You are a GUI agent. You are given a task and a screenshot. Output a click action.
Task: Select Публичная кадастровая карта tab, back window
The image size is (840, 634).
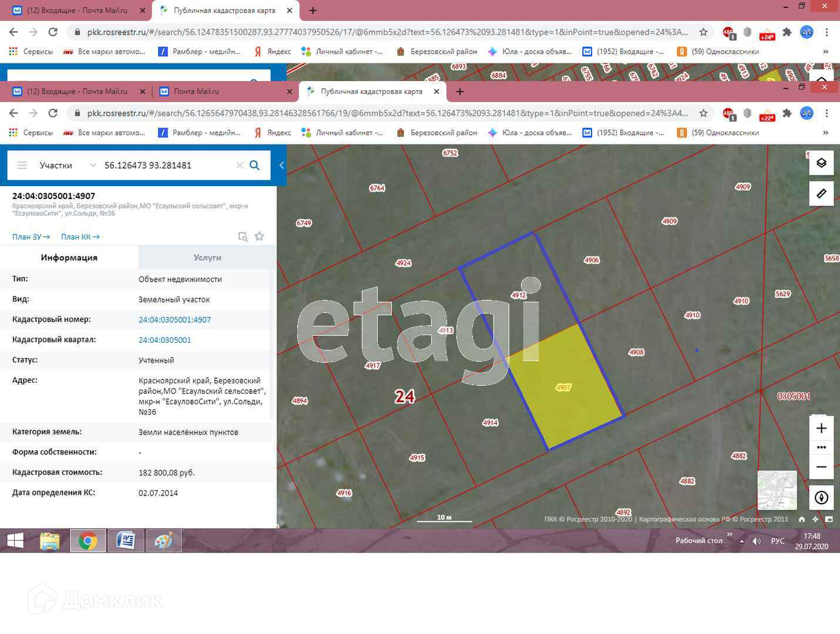(x=225, y=11)
